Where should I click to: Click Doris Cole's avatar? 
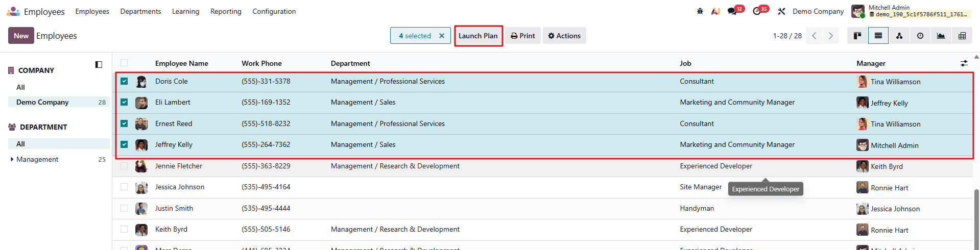coord(141,82)
